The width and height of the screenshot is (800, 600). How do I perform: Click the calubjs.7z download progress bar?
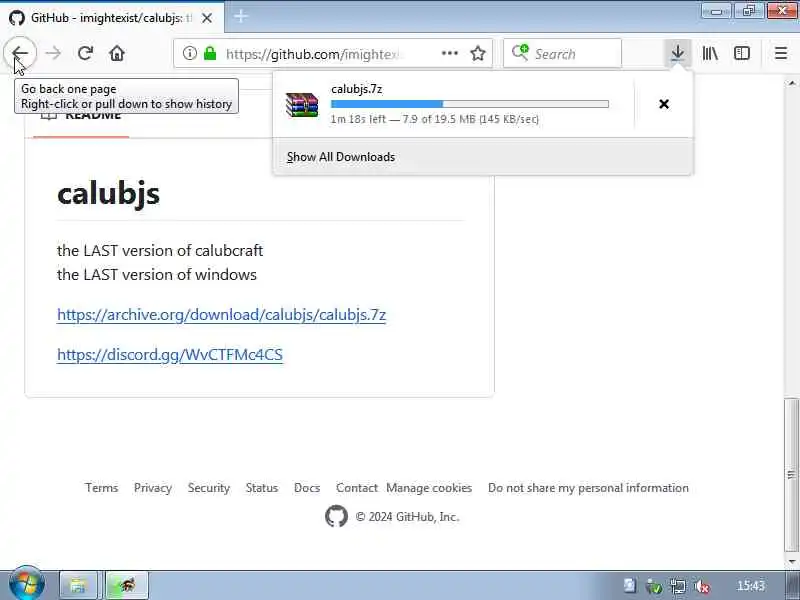(469, 104)
